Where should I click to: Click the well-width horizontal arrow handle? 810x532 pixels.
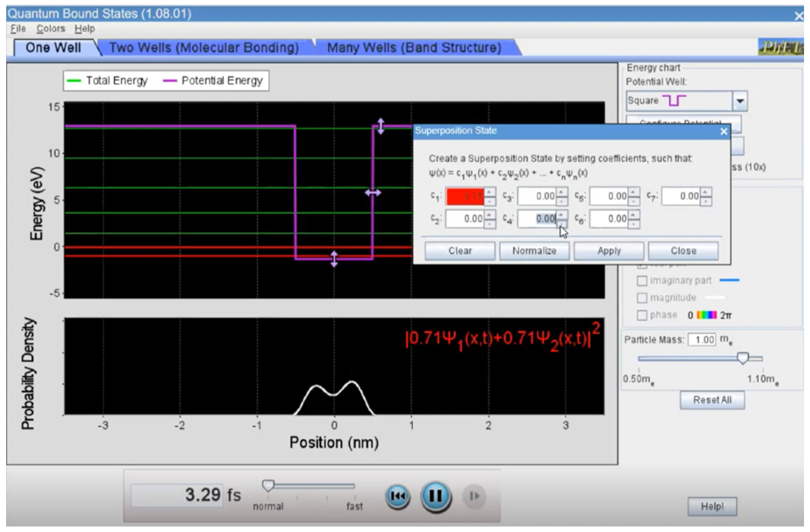point(373,193)
